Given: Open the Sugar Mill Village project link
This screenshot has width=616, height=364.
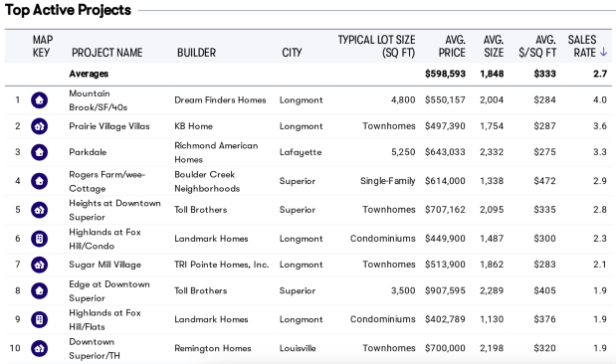Looking at the screenshot, I should click(104, 265).
